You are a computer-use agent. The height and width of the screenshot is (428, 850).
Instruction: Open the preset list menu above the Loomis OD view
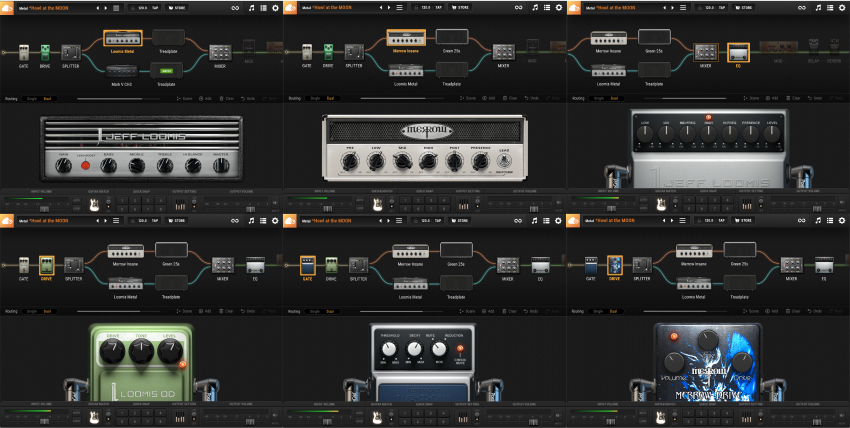pos(117,221)
